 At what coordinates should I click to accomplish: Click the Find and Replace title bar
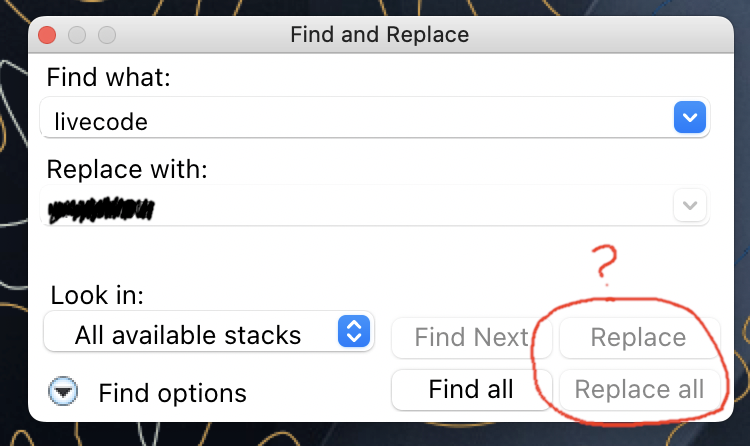379,35
